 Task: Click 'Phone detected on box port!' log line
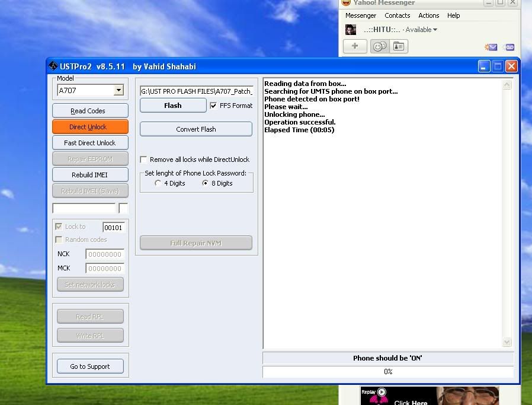(312, 99)
